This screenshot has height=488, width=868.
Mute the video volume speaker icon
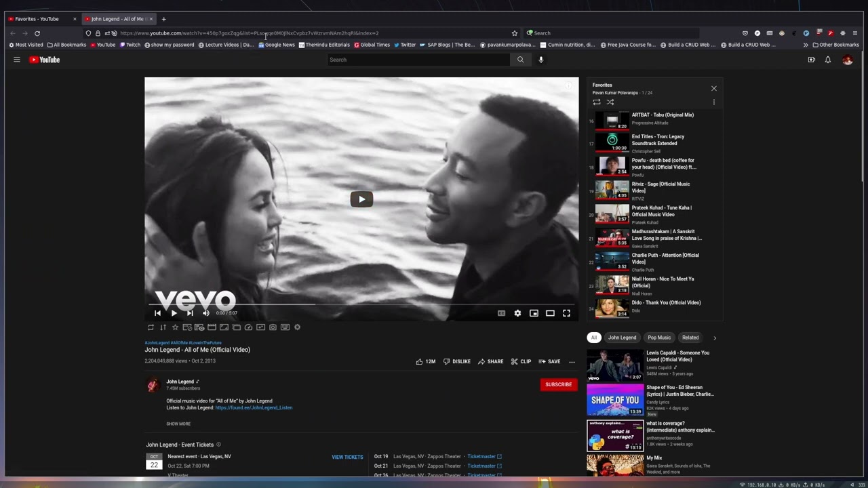pyautogui.click(x=206, y=313)
